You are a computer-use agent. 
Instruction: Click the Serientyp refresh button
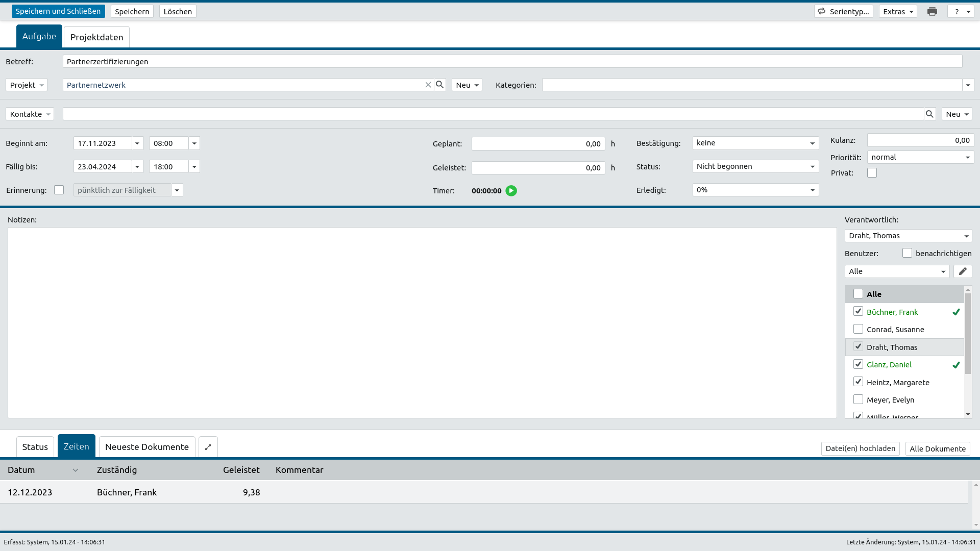pos(843,11)
